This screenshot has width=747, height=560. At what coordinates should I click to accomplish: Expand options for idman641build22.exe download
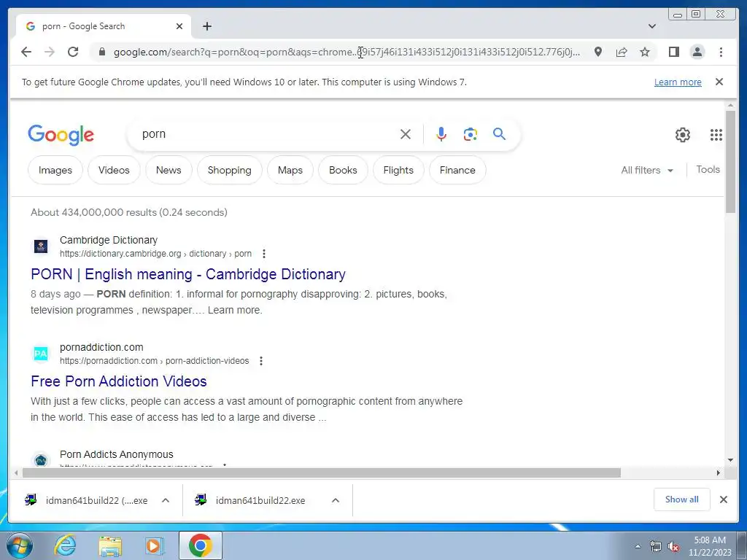point(336,500)
